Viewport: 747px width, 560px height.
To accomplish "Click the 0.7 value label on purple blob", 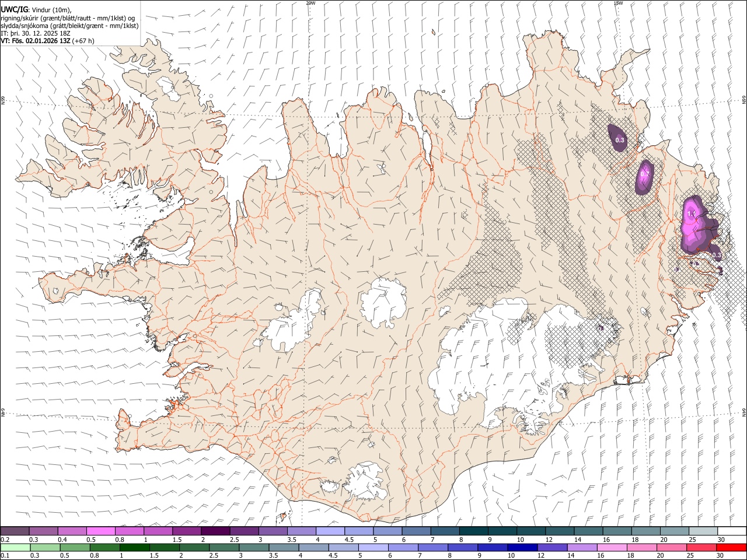I will pyautogui.click(x=645, y=174).
